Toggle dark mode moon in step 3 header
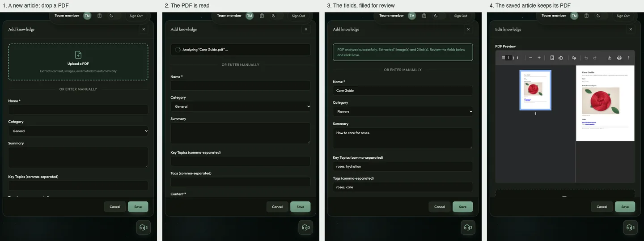The width and height of the screenshot is (644, 241). coord(436,16)
